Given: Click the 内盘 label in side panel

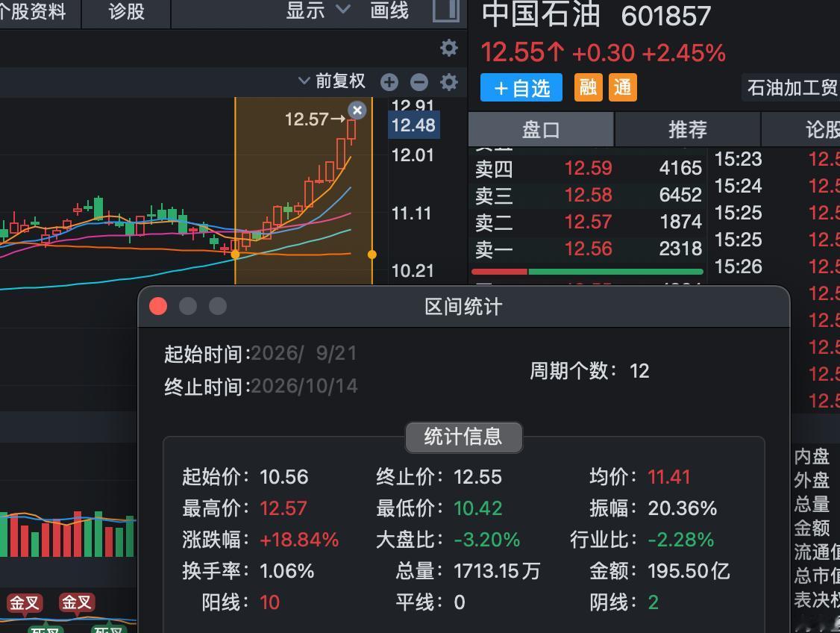Looking at the screenshot, I should pos(812,457).
